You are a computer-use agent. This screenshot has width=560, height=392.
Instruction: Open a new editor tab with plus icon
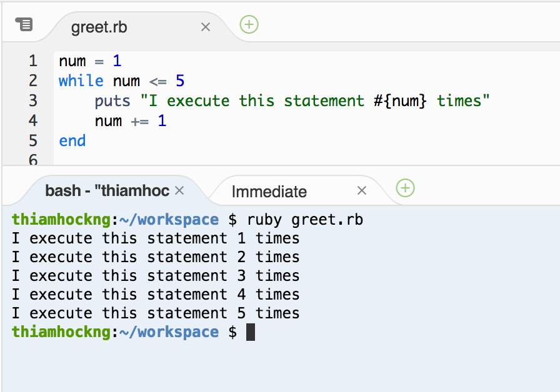click(x=249, y=24)
